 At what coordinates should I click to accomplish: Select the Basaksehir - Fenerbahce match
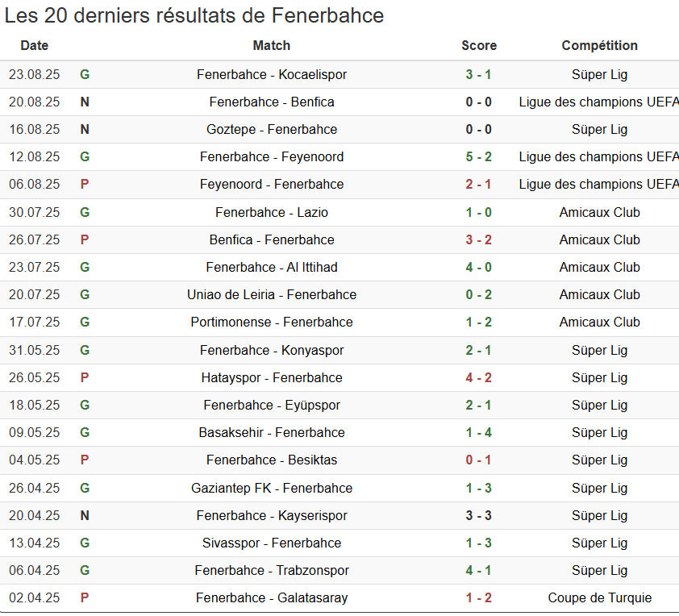click(272, 433)
